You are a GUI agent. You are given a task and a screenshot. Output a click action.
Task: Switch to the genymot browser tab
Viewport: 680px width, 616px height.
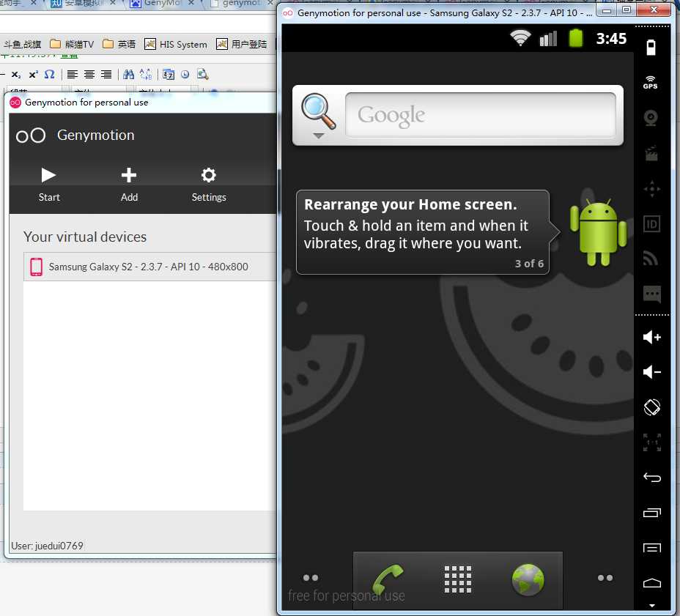point(240,4)
